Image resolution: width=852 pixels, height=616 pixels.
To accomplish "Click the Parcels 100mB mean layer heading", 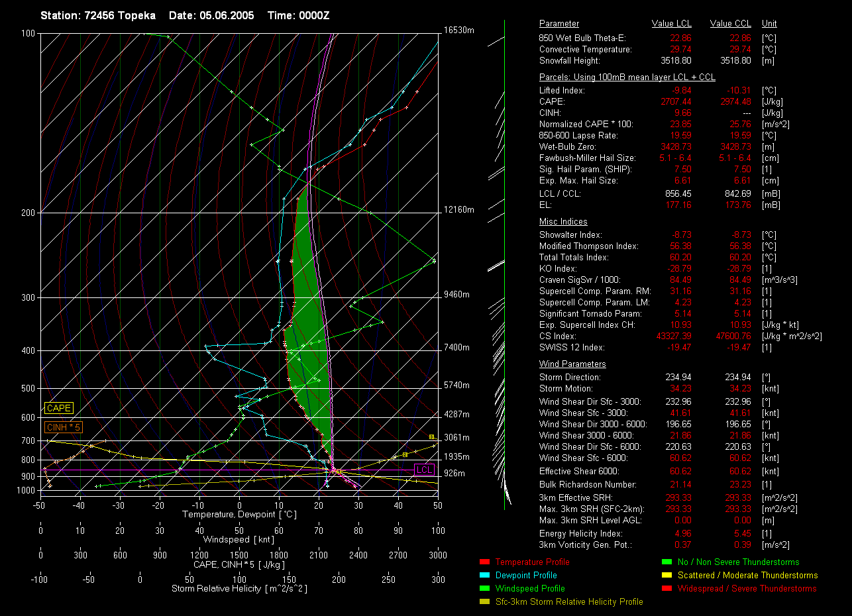I will tap(627, 77).
